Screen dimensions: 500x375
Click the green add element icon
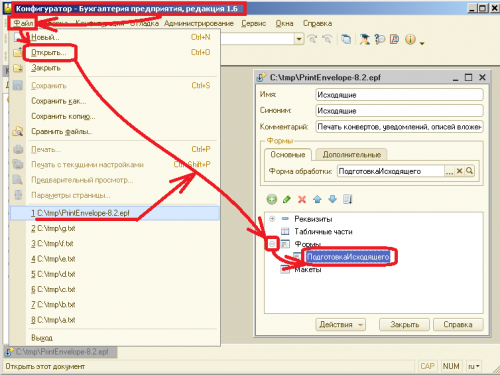tap(272, 199)
